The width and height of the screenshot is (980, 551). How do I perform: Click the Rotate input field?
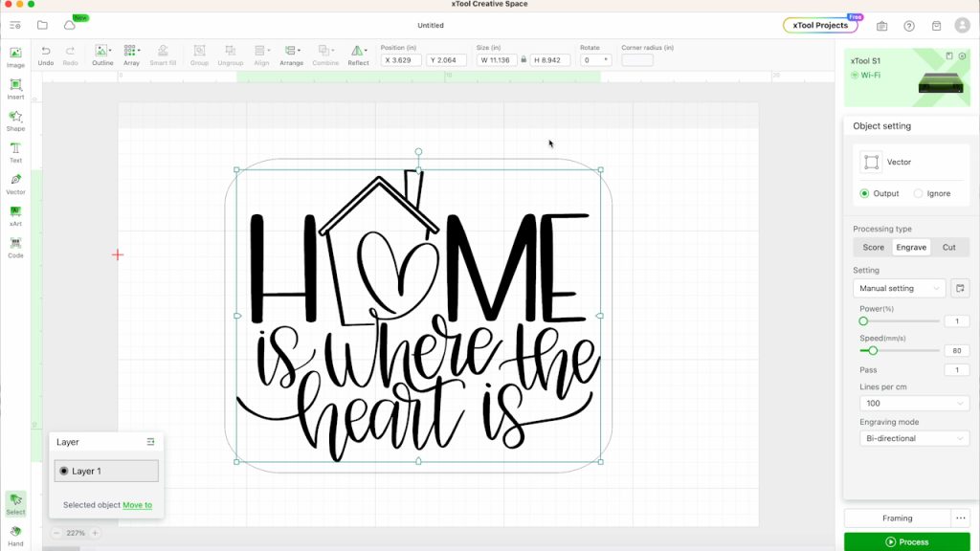[x=590, y=59]
